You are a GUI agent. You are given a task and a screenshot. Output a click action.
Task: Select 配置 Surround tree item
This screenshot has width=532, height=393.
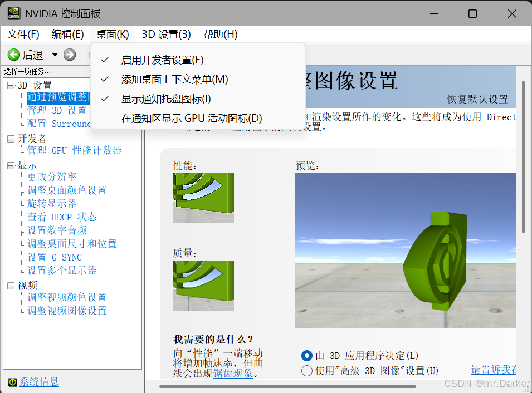[58, 124]
